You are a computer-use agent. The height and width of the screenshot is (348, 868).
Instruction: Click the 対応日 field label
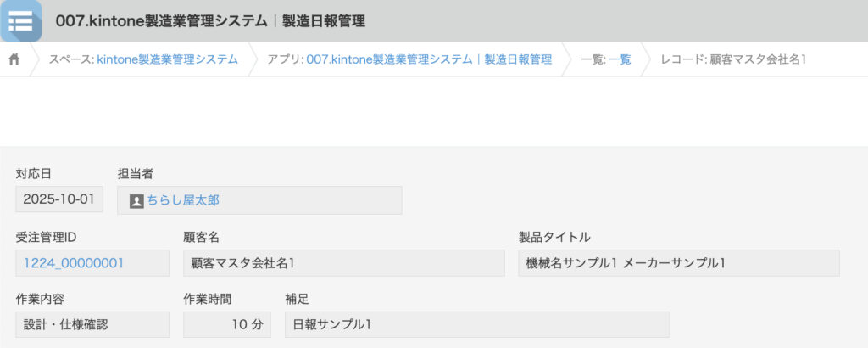pos(34,174)
